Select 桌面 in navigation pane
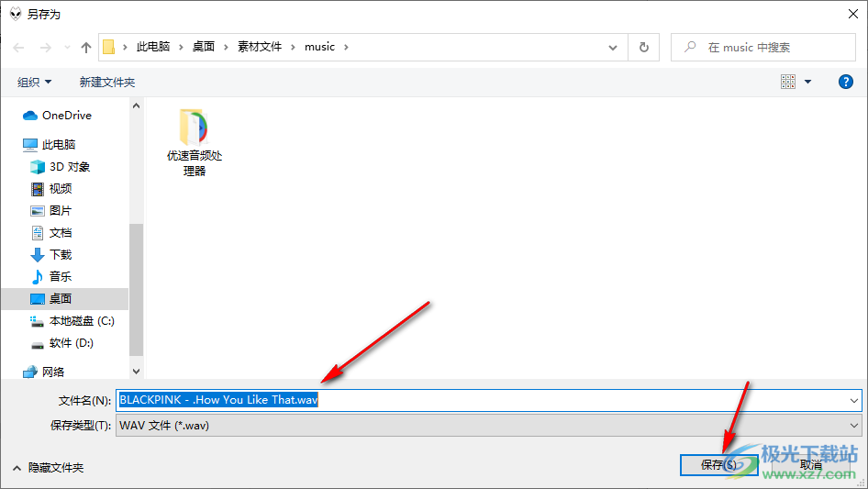The height and width of the screenshot is (489, 868). point(65,298)
